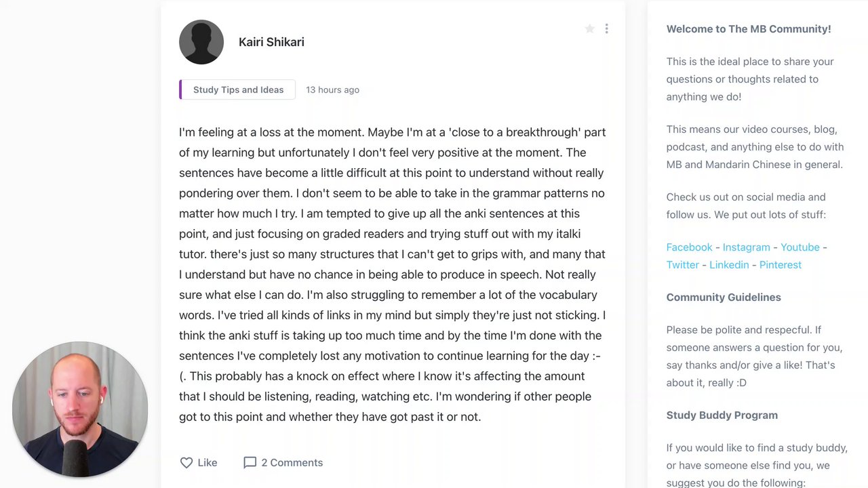Click the post body text paragraph
The width and height of the screenshot is (868, 488).
tap(392, 274)
